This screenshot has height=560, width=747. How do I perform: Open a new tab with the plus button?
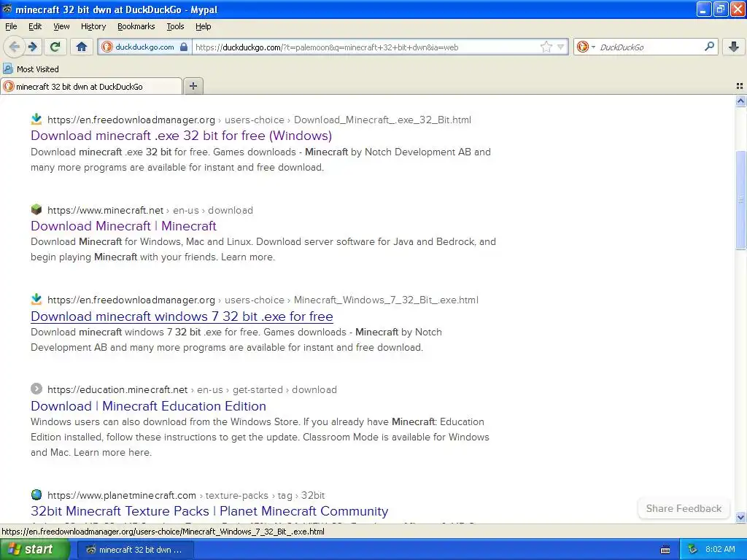pos(193,86)
